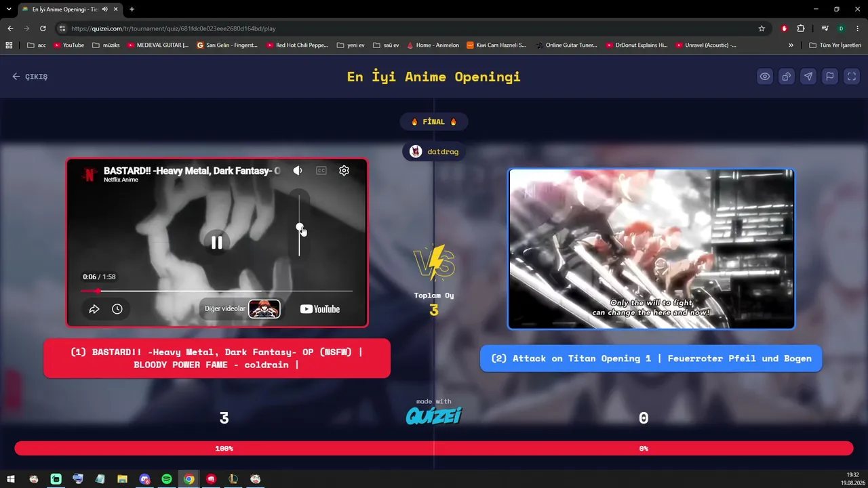The height and width of the screenshot is (488, 868).
Task: Toggle the eye visibility icon
Action: click(765, 77)
